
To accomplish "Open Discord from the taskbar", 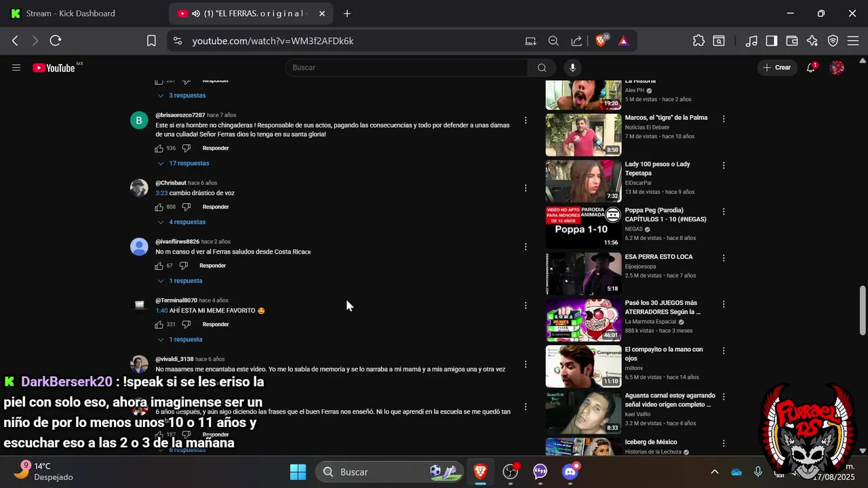I will point(570,472).
